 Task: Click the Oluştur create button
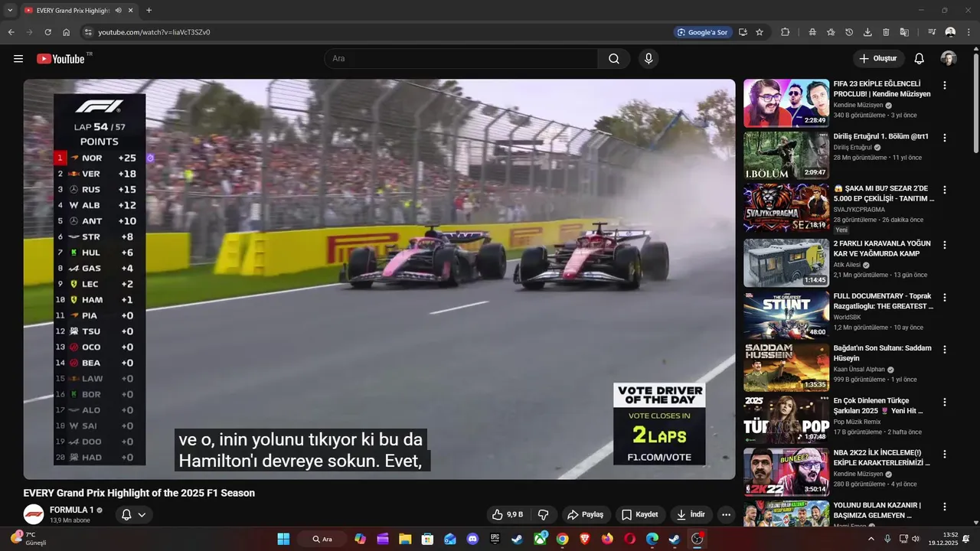879,59
